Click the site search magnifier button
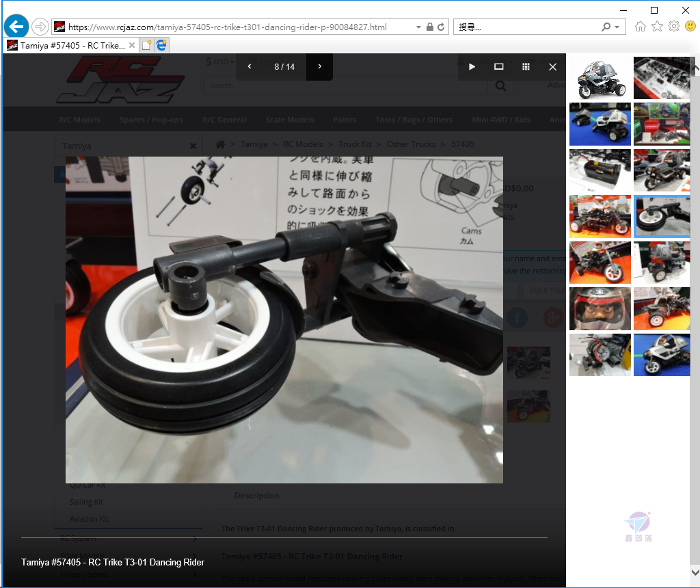The width and height of the screenshot is (700, 588). pos(501,85)
